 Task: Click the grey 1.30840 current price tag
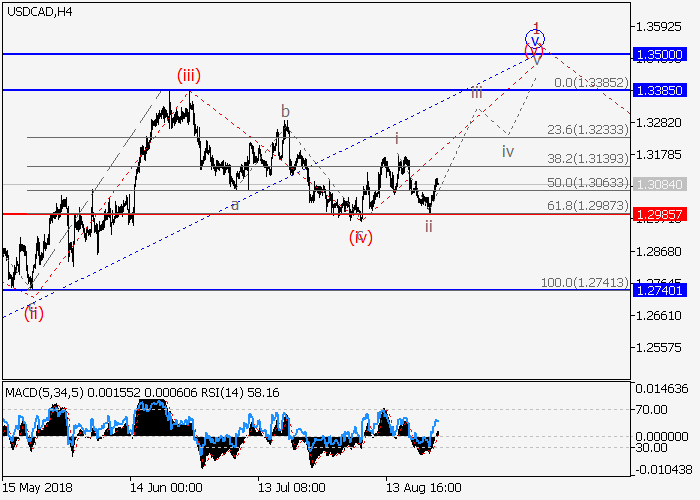tap(661, 185)
